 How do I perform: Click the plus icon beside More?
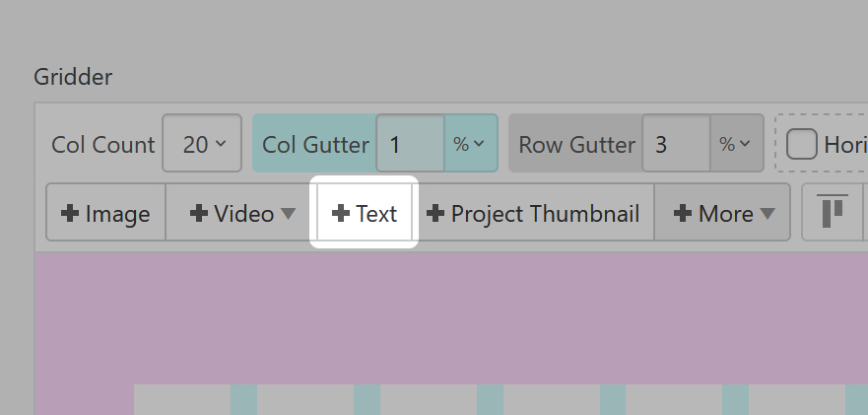[683, 214]
